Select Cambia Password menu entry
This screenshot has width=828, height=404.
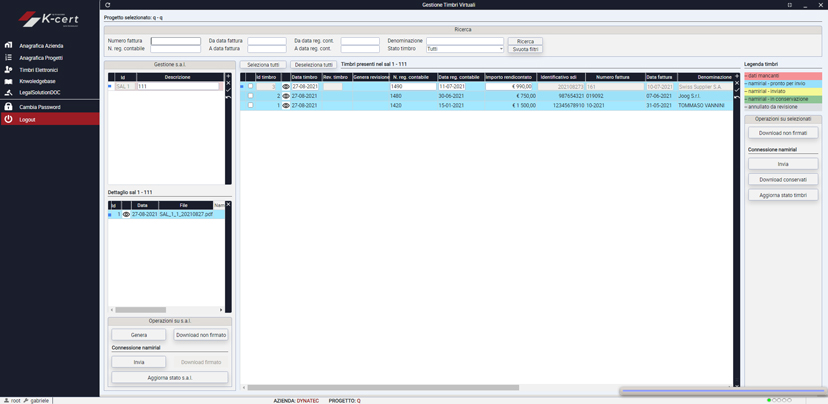[40, 107]
